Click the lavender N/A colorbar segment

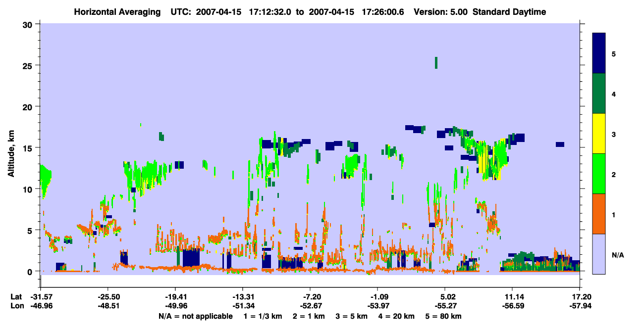pos(599,254)
